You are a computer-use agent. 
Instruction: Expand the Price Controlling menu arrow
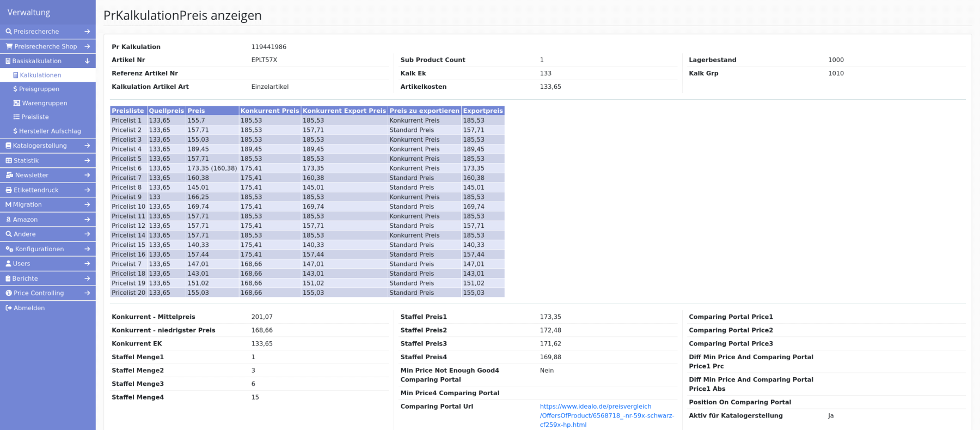coord(87,293)
